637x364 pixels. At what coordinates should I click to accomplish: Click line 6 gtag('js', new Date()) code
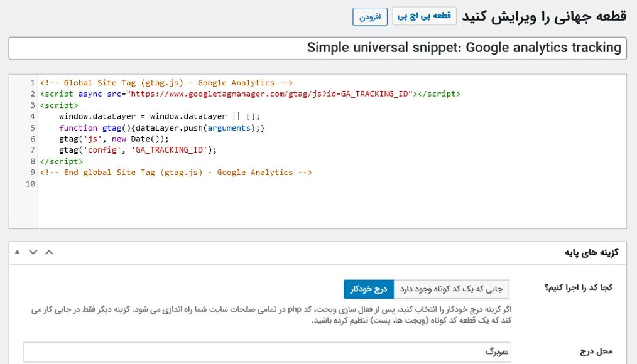click(114, 139)
